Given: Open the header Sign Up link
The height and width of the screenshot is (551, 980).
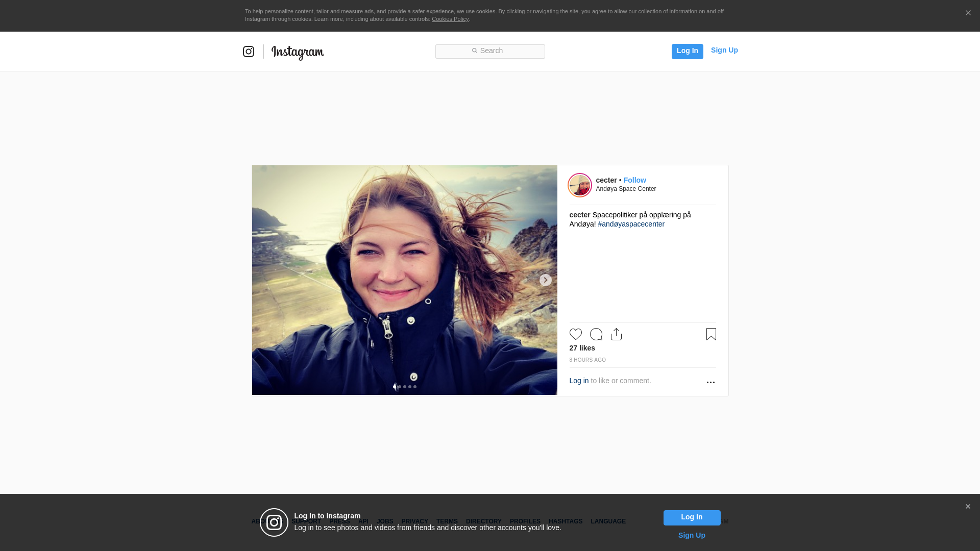Looking at the screenshot, I should tap(724, 50).
